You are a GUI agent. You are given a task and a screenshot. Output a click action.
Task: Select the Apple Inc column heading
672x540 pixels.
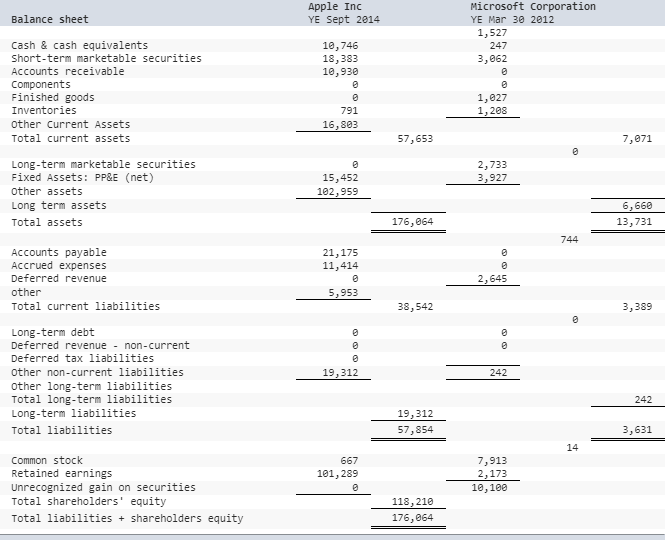(335, 7)
